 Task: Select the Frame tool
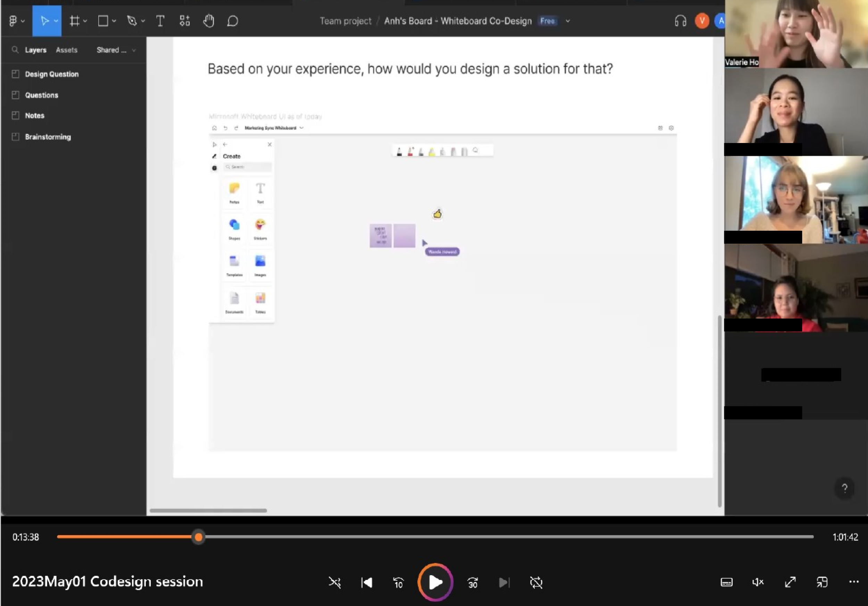75,21
